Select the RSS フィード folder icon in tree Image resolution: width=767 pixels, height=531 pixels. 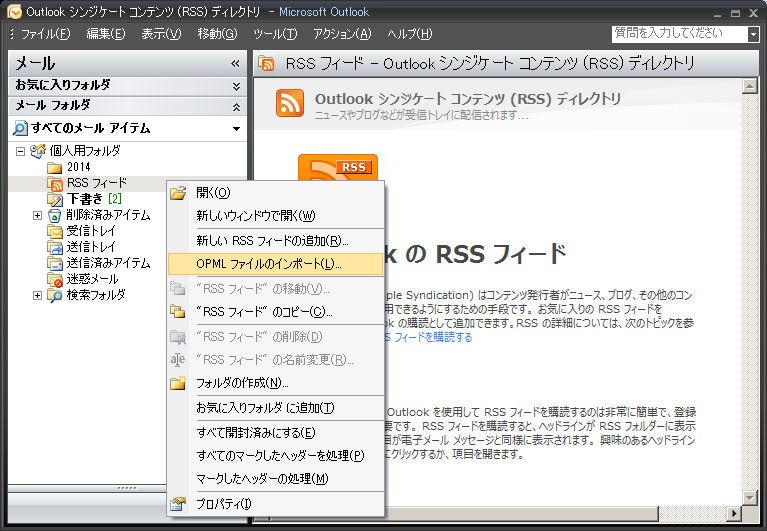(55, 184)
